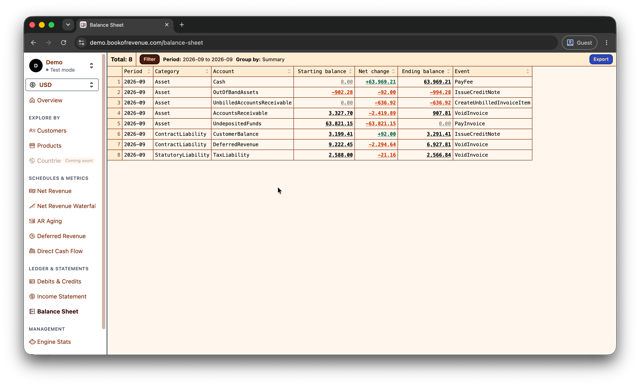
Task: Click Ending balance 2,566.84 value
Action: (x=438, y=155)
